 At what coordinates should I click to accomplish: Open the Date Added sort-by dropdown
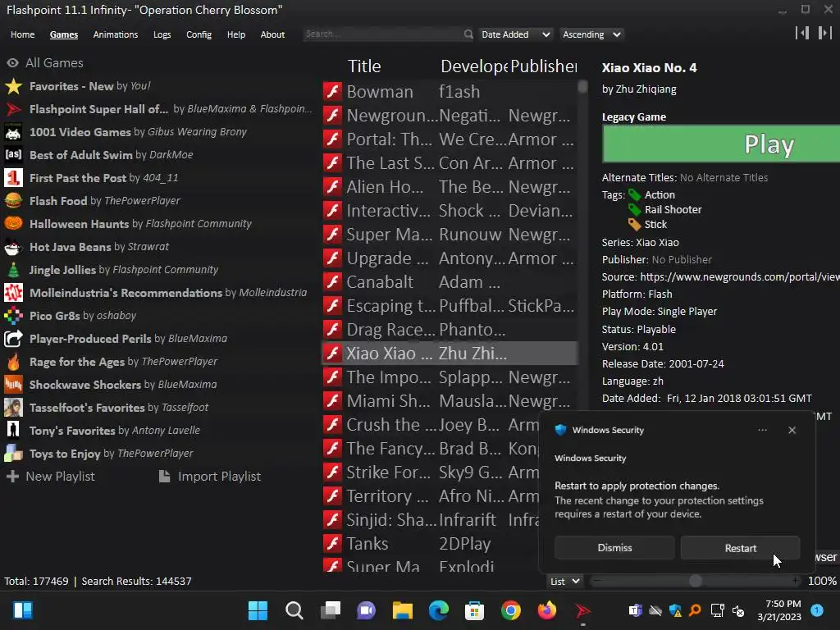(515, 34)
